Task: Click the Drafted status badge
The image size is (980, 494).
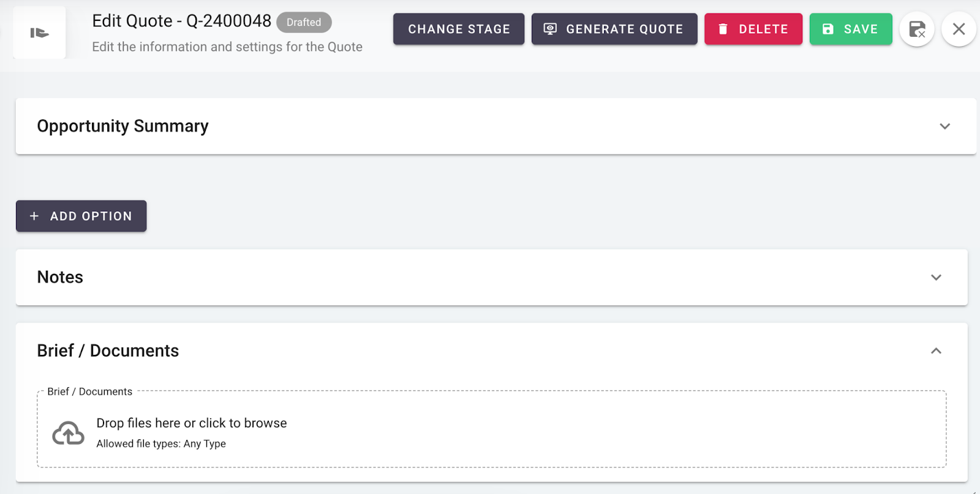Action: (x=304, y=22)
